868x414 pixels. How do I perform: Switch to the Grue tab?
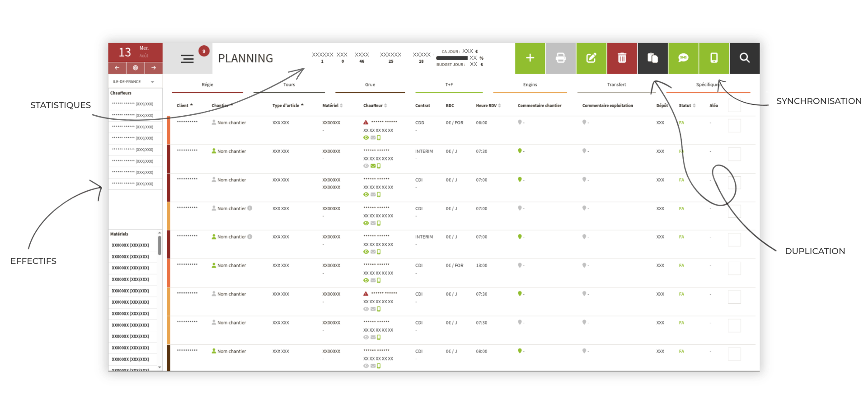coord(370,85)
